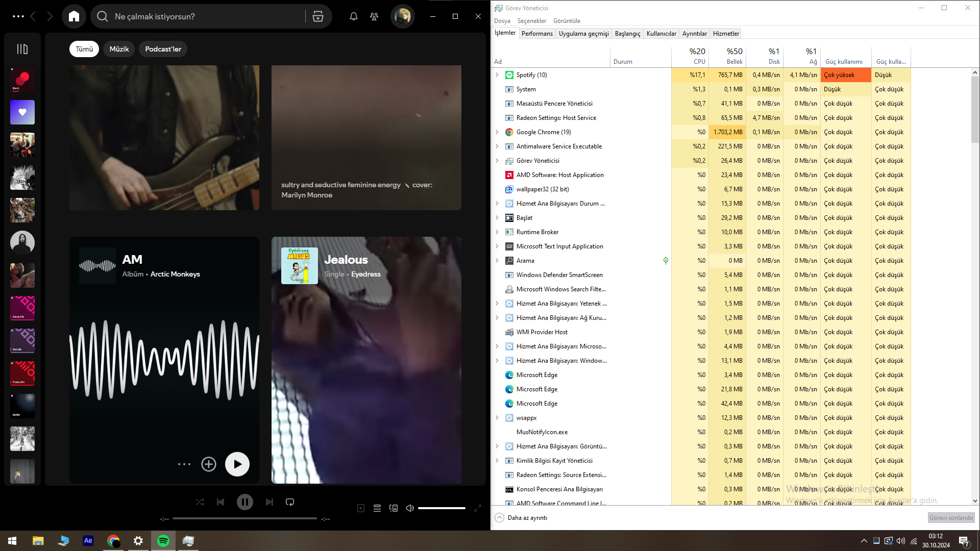The image size is (980, 551).
Task: Switch to the Performans tab
Action: click(537, 34)
